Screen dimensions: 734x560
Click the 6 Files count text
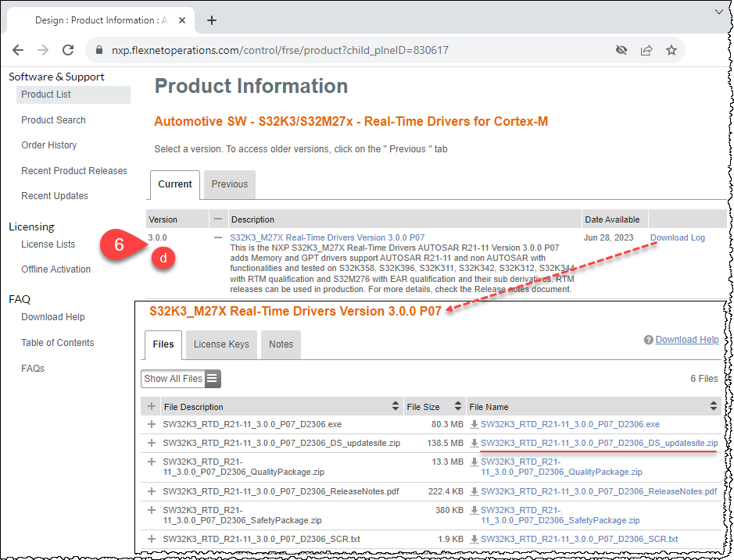pyautogui.click(x=704, y=379)
